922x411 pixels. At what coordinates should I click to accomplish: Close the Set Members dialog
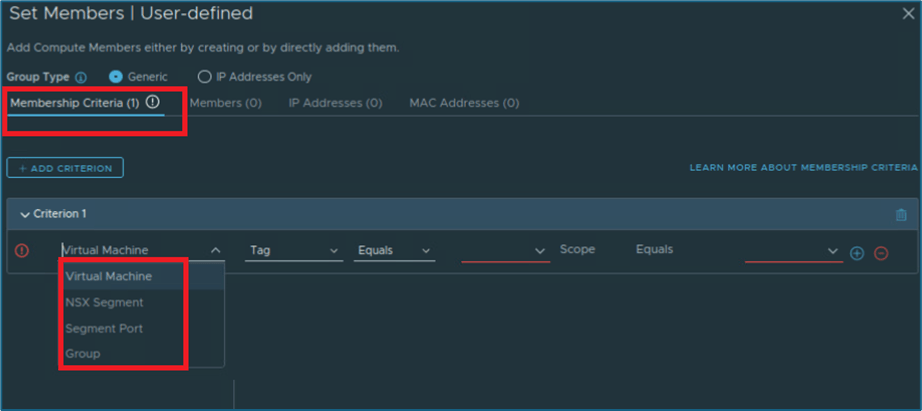[907, 14]
